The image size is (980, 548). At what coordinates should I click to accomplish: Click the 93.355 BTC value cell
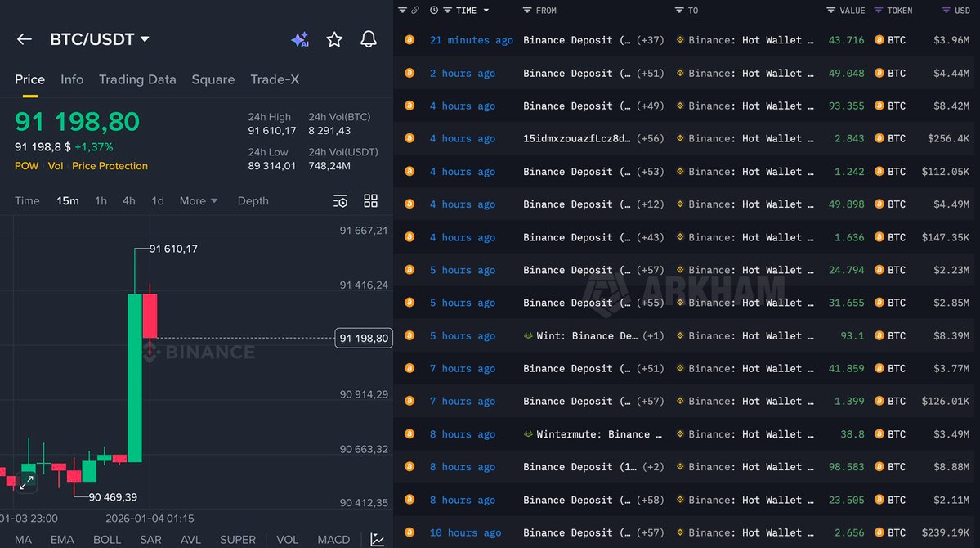pos(846,106)
